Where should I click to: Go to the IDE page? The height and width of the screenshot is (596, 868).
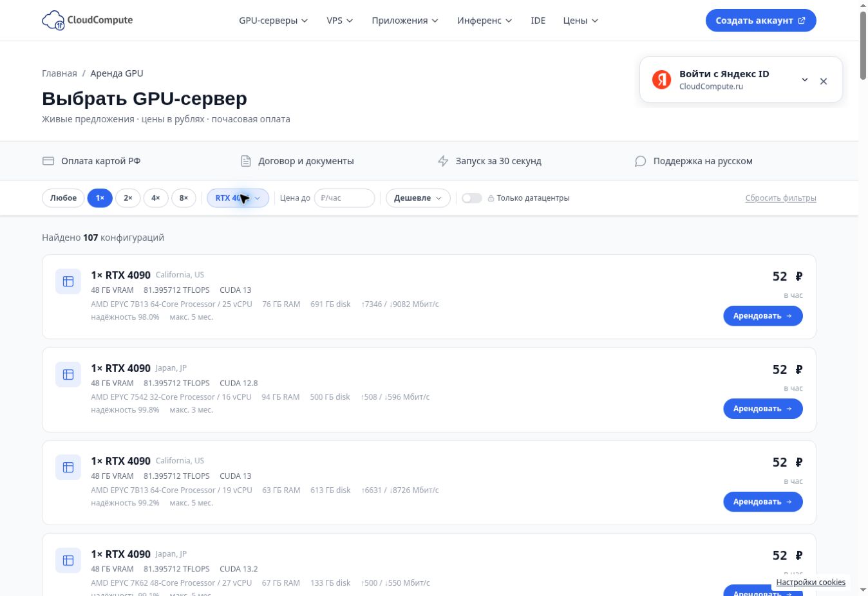538,21
